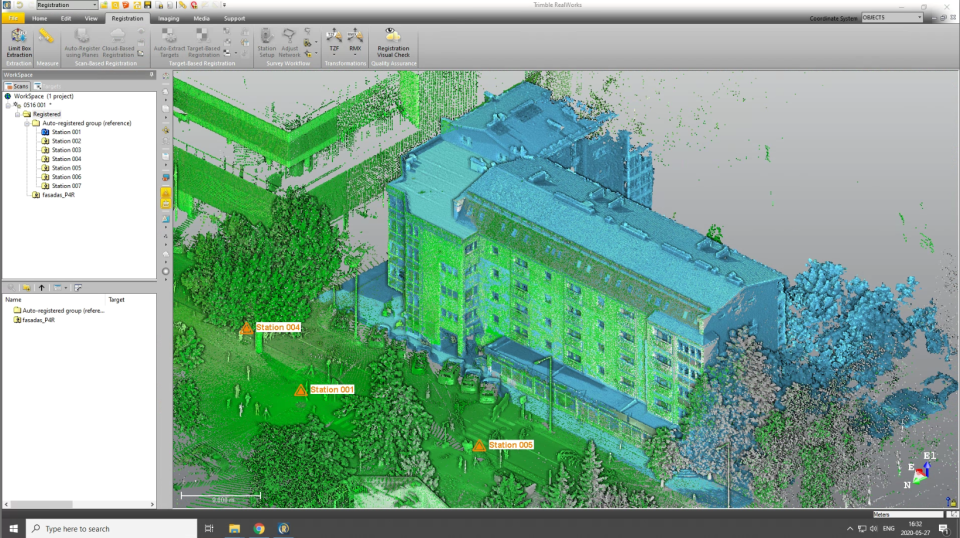Viewport: 960px width, 538px height.
Task: Click the open folder icon in quick access toolbar
Action: point(105,5)
